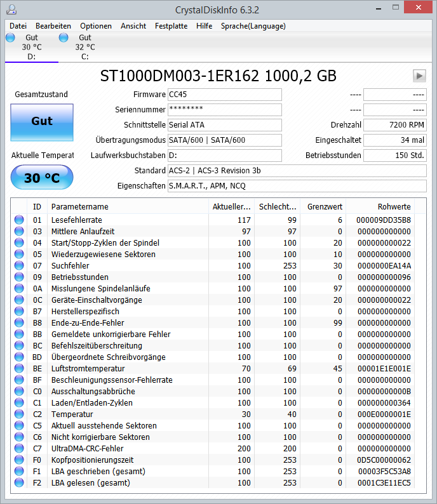Click the Grenzwert column header
The height and width of the screenshot is (504, 437).
[x=323, y=207]
